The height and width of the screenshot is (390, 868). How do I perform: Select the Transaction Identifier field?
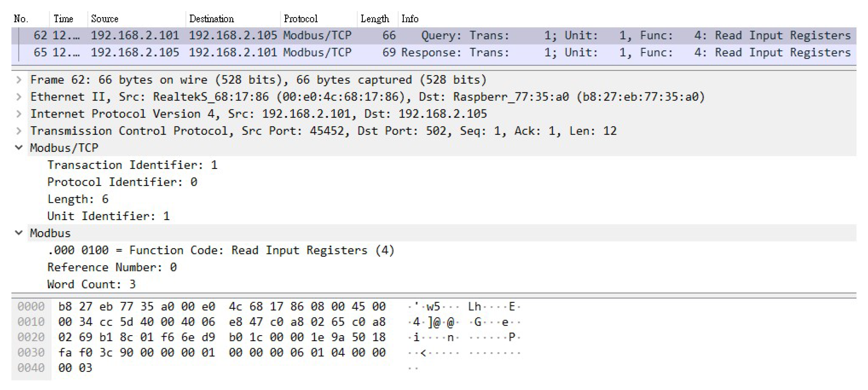pyautogui.click(x=132, y=165)
